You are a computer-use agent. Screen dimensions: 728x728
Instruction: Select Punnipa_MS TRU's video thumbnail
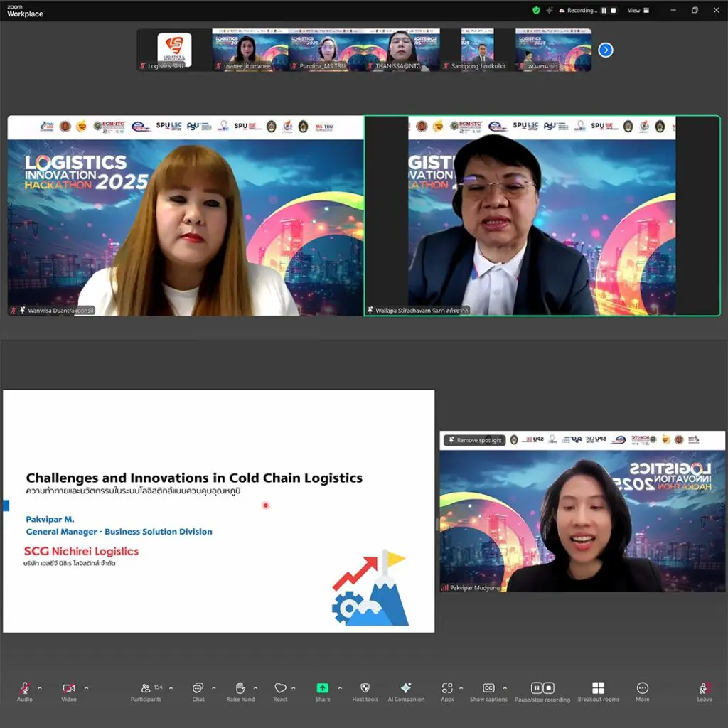pos(326,50)
